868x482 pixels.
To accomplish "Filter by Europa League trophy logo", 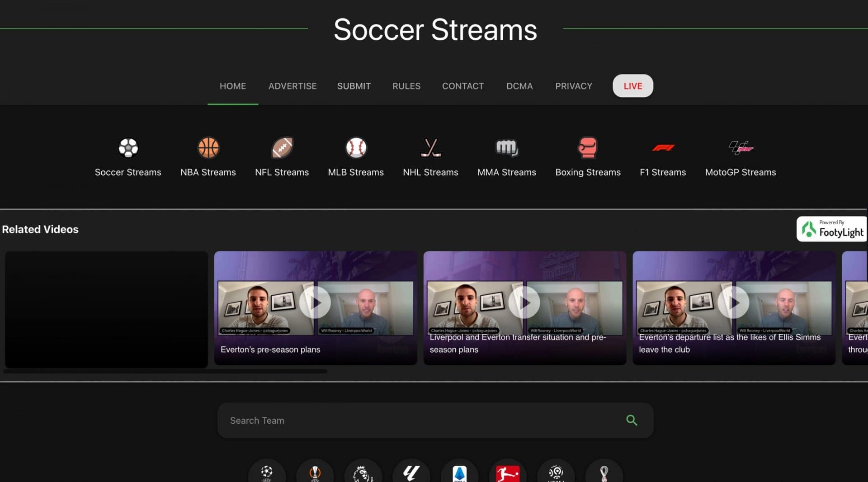I will [315, 473].
